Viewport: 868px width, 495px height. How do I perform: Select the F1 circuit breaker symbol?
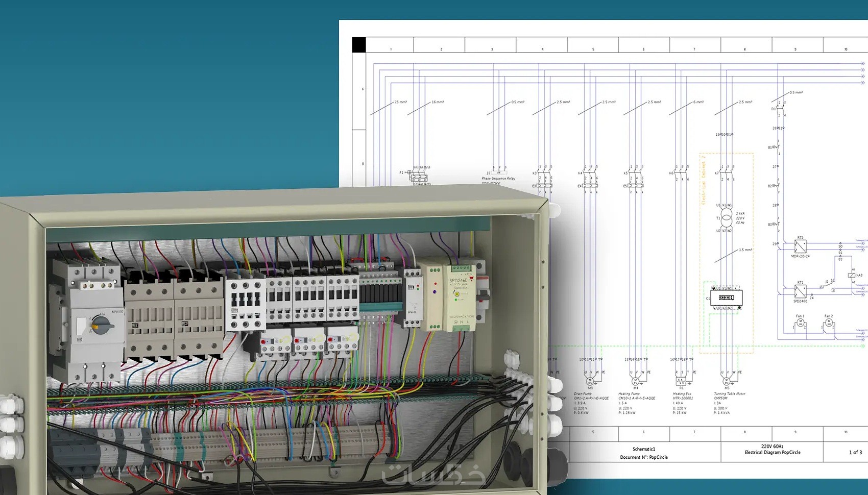click(419, 176)
